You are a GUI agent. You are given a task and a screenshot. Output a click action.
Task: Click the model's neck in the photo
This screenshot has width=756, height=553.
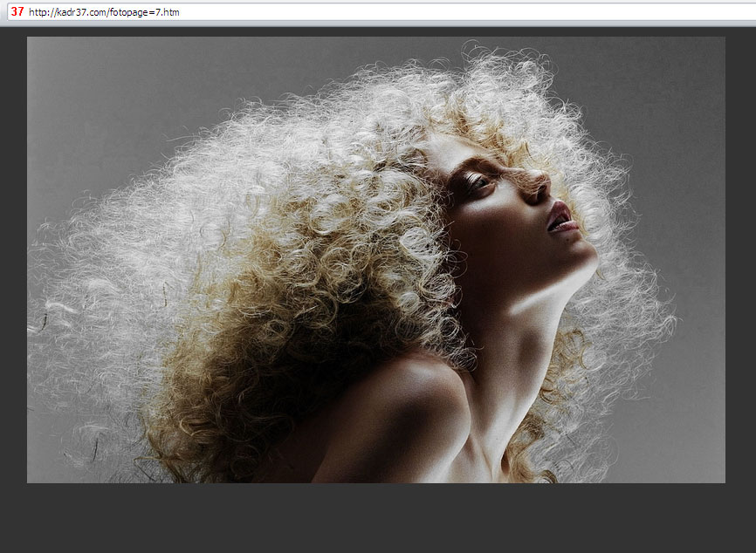coord(524,323)
